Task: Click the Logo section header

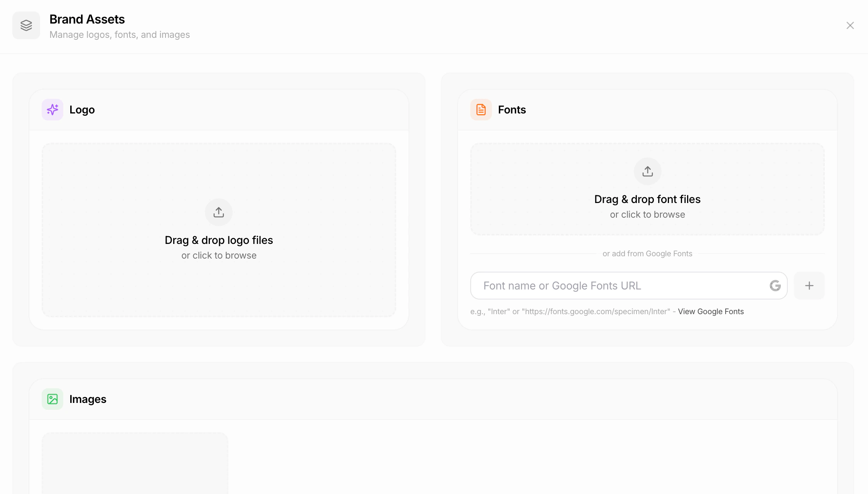Action: (82, 110)
